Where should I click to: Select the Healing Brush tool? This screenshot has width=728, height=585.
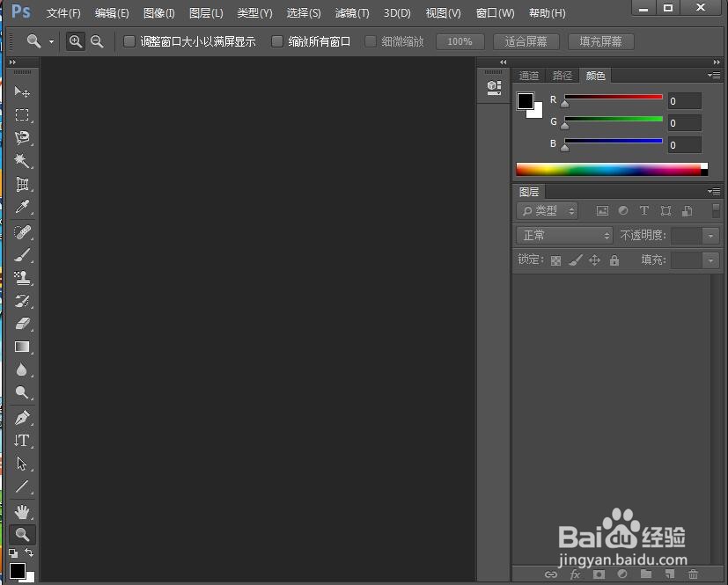click(22, 232)
